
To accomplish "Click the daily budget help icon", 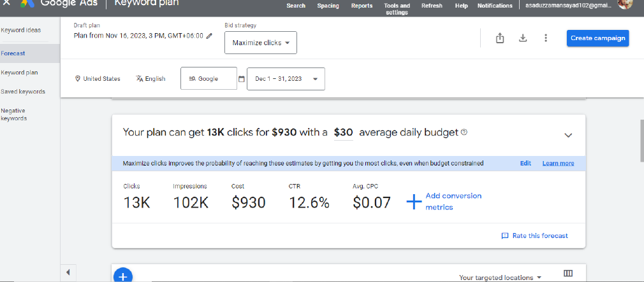I will coord(464,132).
